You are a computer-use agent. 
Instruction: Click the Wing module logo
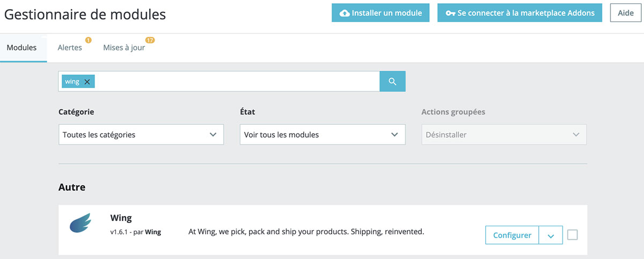pos(80,223)
